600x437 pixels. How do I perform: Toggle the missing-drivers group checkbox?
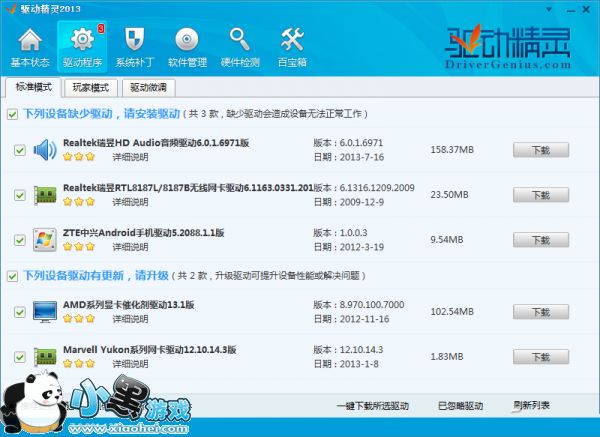pos(12,114)
